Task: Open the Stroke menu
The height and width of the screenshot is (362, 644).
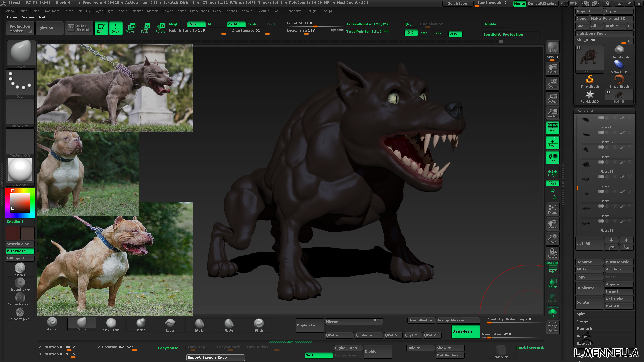Action: click(x=247, y=11)
